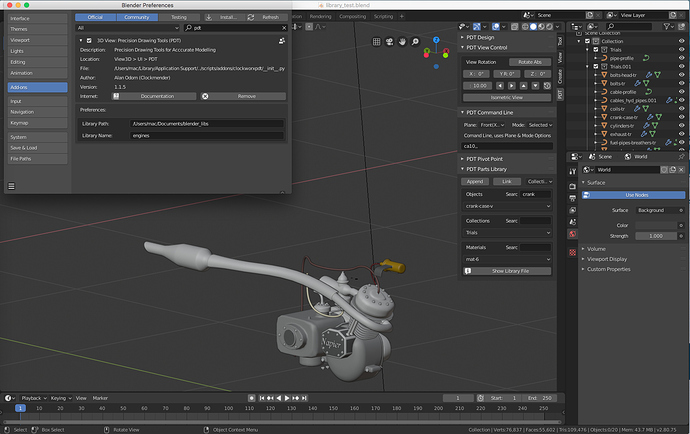Click the blue Z axis on navigation gizmo
This screenshot has width=690, height=434.
click(436, 40)
